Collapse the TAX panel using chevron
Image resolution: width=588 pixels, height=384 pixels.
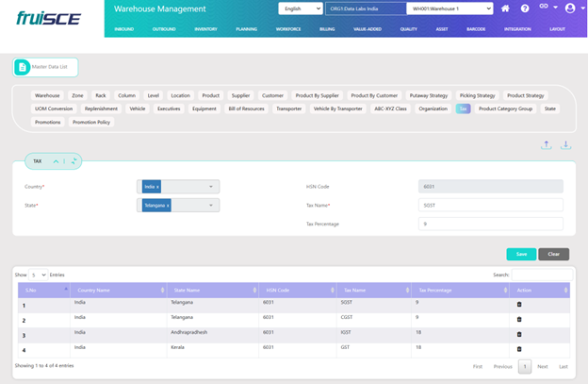(x=56, y=161)
